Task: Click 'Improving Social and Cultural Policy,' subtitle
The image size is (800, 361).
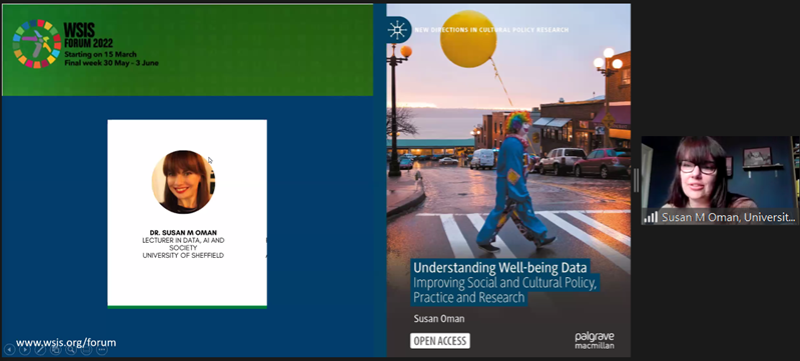Action: [x=504, y=282]
